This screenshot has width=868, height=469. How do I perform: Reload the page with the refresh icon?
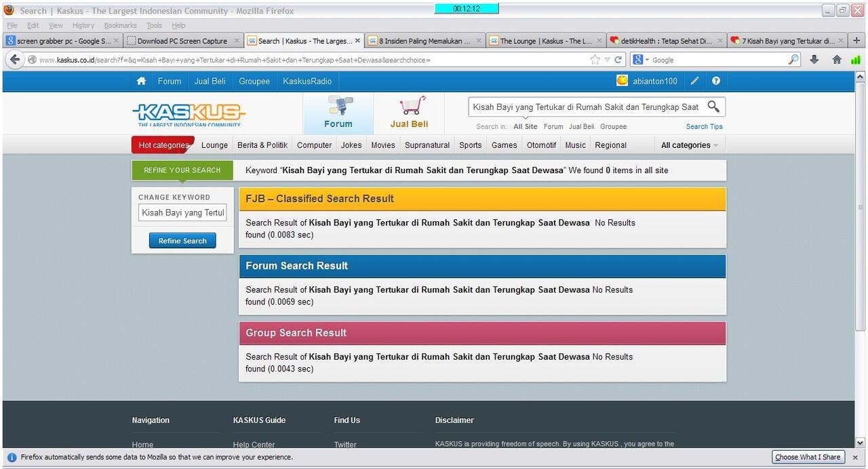[618, 60]
